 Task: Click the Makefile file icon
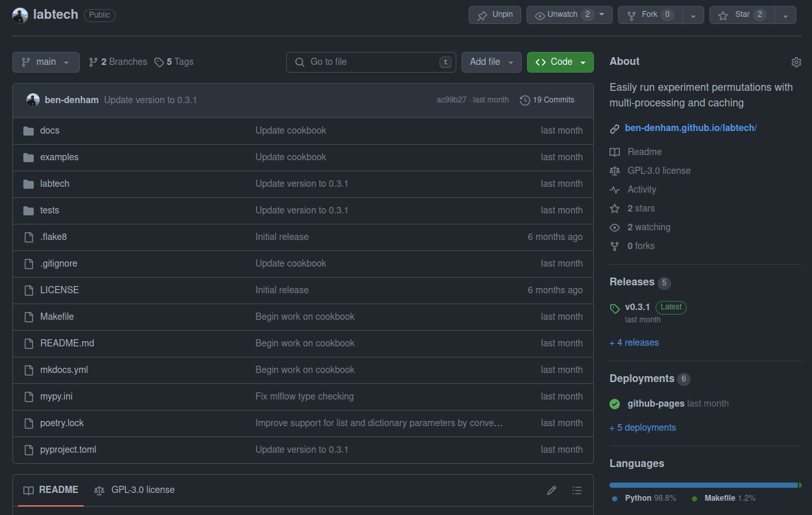29,317
